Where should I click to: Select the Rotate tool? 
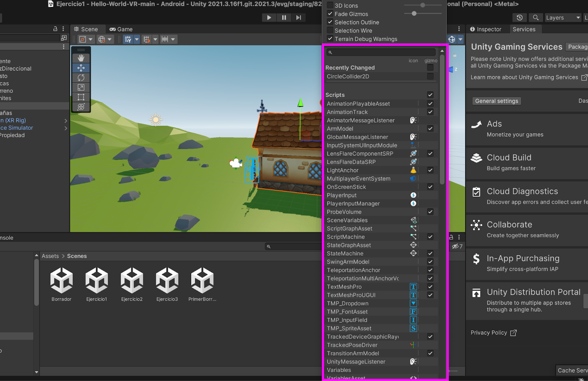pos(81,77)
